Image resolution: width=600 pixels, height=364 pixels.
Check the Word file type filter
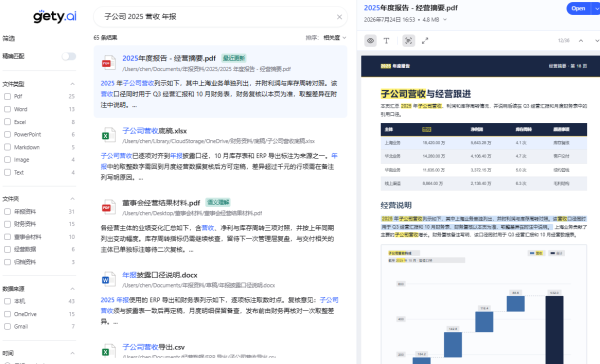[x=7, y=109]
